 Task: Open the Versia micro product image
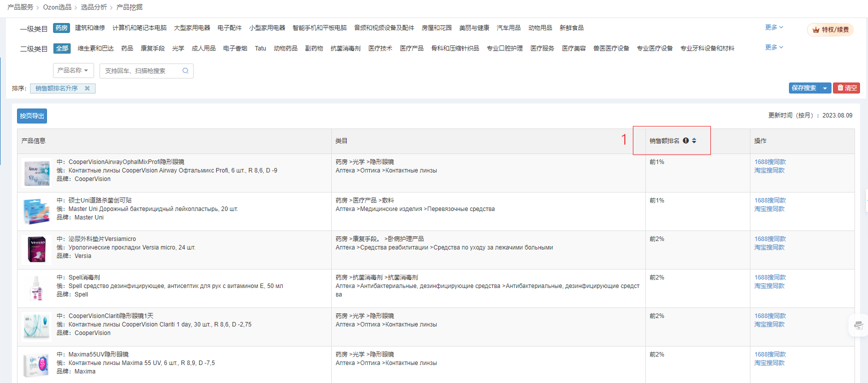pos(37,249)
